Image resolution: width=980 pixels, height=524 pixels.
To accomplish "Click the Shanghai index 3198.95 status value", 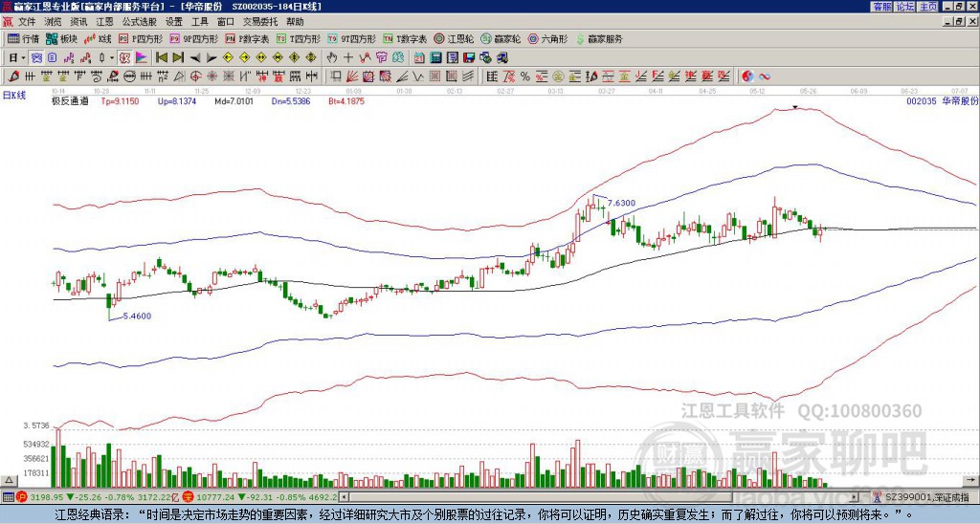I will [47, 497].
